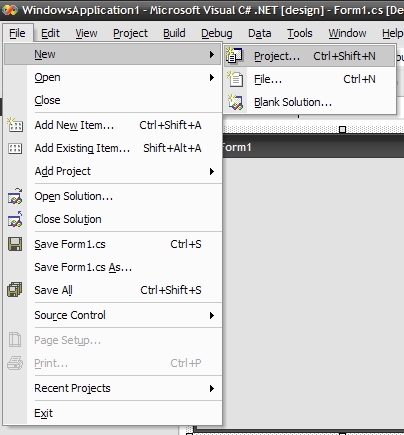Click the Form1 designer title bar
Image resolution: width=404 pixels, height=435 pixels.
pos(313,147)
